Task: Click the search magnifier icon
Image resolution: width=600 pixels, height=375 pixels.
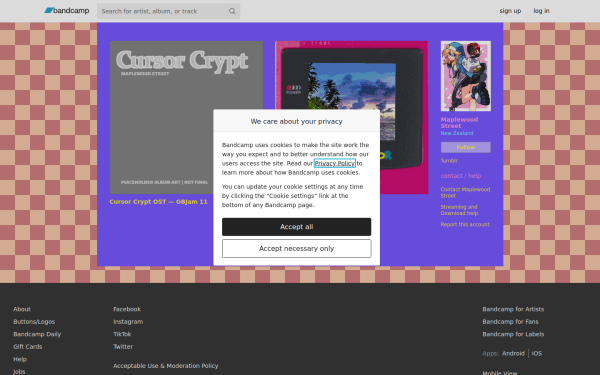Action: tap(232, 11)
